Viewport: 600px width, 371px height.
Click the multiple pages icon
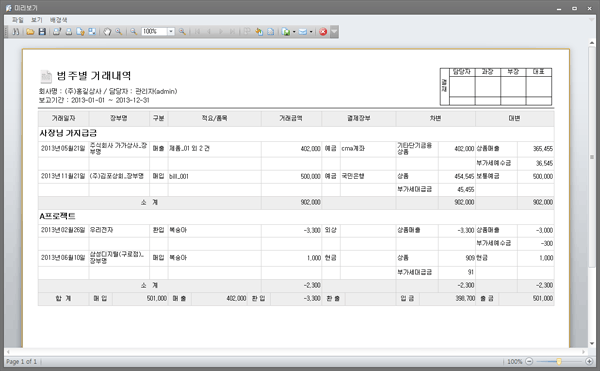(247, 32)
